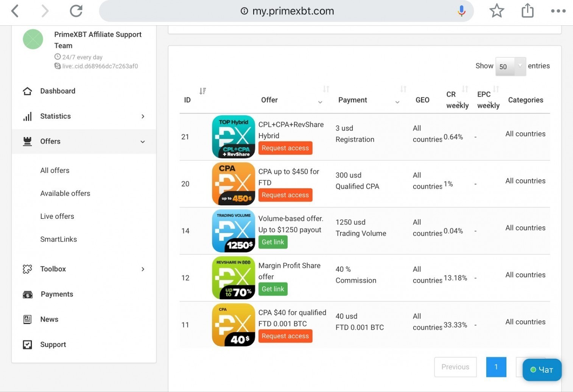573x392 pixels.
Task: Go forward with the browser forward arrow
Action: 45,11
